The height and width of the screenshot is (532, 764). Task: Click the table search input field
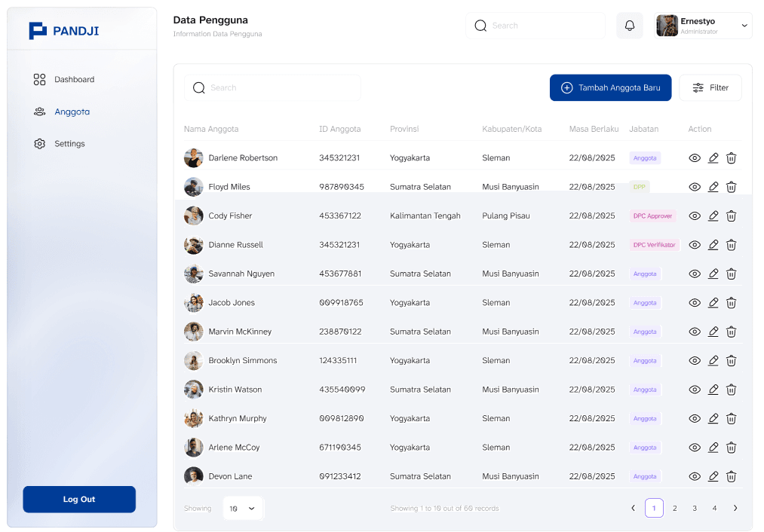coord(272,88)
